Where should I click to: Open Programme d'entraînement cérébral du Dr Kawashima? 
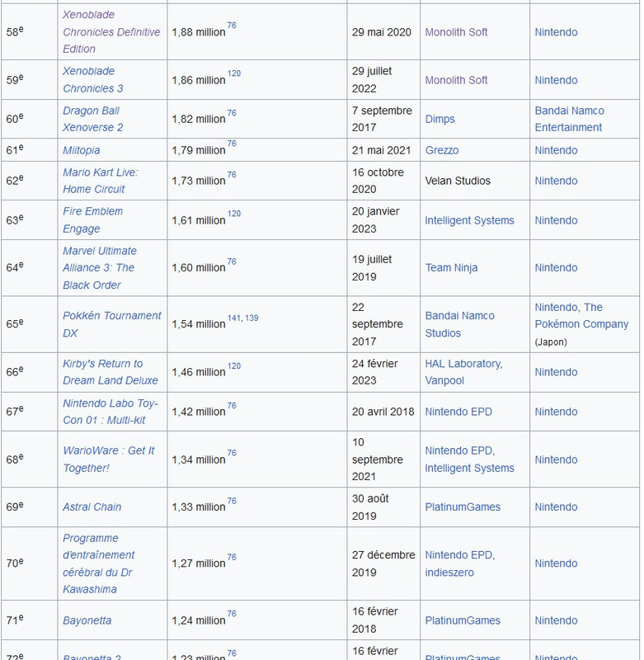(x=98, y=563)
